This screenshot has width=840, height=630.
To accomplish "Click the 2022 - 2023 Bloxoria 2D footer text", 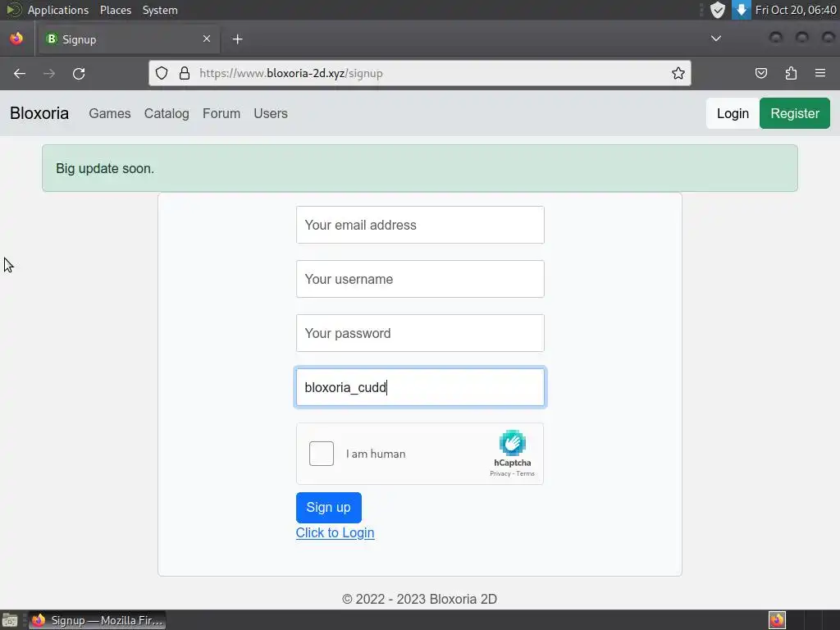I will click(x=419, y=599).
